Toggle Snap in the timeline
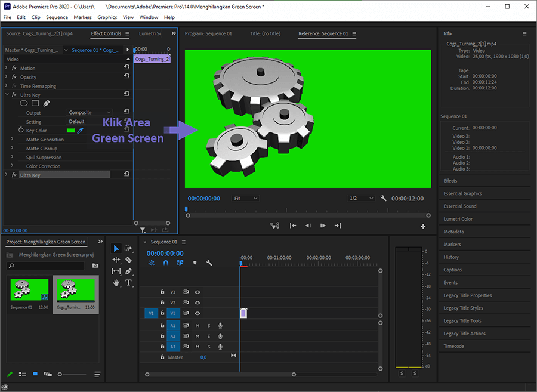The image size is (537, 392). tap(166, 263)
